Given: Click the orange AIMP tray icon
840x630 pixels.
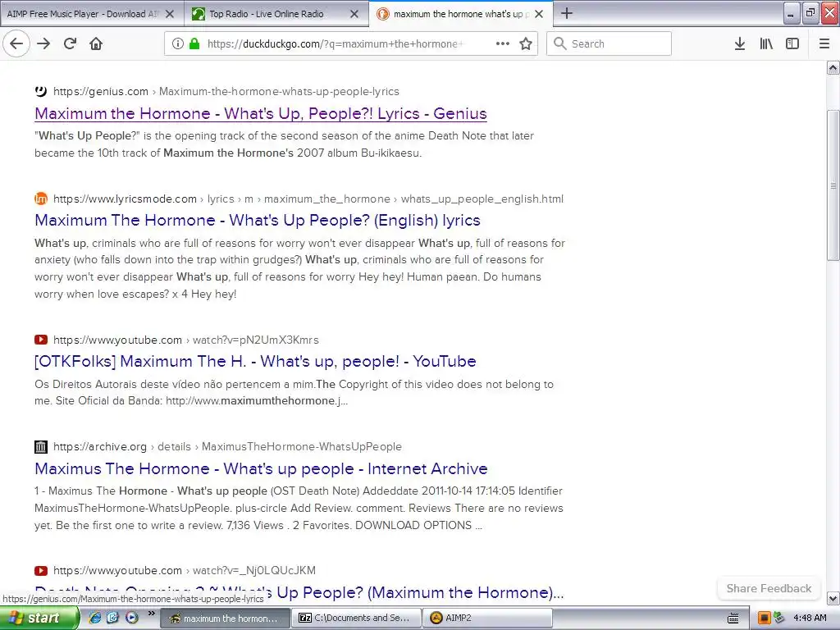Looking at the screenshot, I should (x=764, y=619).
